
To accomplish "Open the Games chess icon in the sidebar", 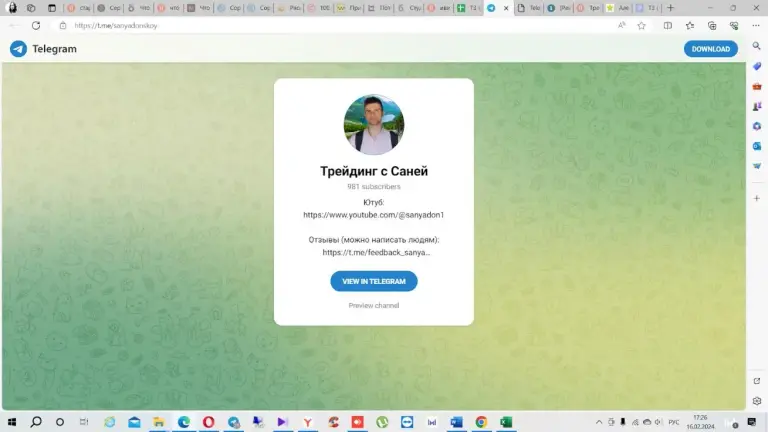I will (757, 106).
